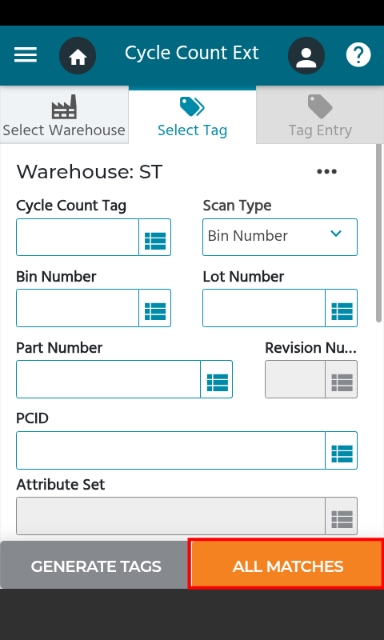Open Cycle Count Tag lookup list
Screen dimensions: 384x640
tap(155, 237)
